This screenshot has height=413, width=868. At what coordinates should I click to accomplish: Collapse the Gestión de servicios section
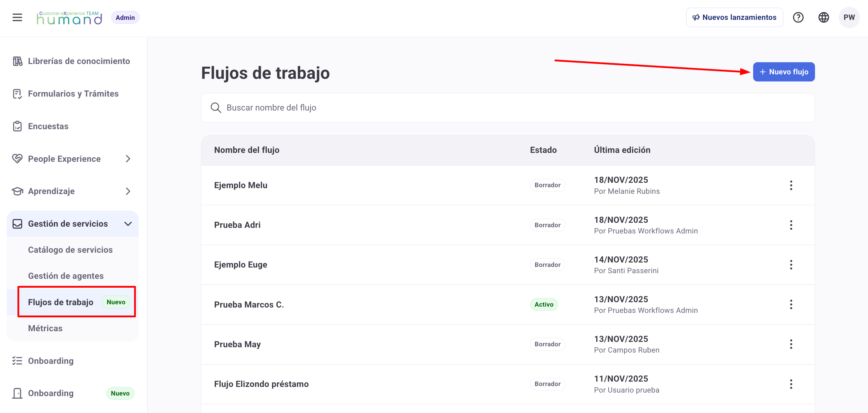[128, 224]
